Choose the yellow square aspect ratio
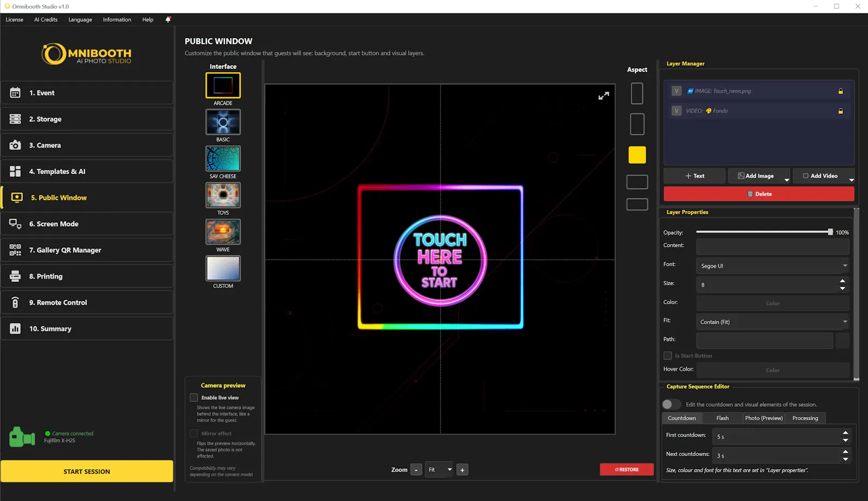868x501 pixels. pyautogui.click(x=637, y=155)
